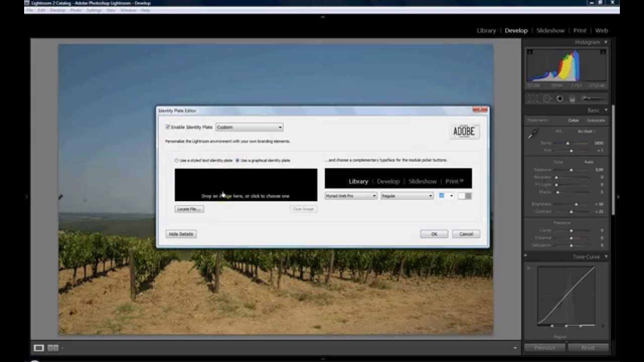Select the spot removal tool icon
This screenshot has height=362, width=644.
[x=547, y=99]
